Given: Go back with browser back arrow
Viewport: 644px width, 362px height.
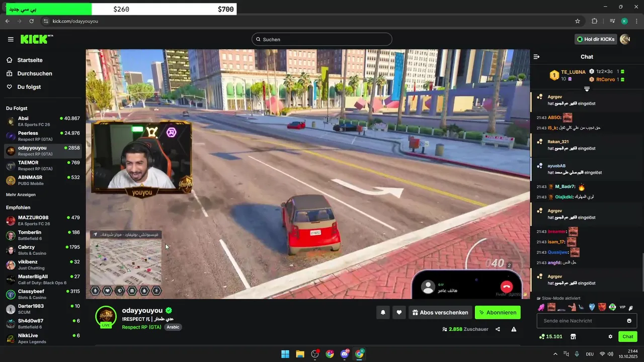Looking at the screenshot, I should point(8,21).
